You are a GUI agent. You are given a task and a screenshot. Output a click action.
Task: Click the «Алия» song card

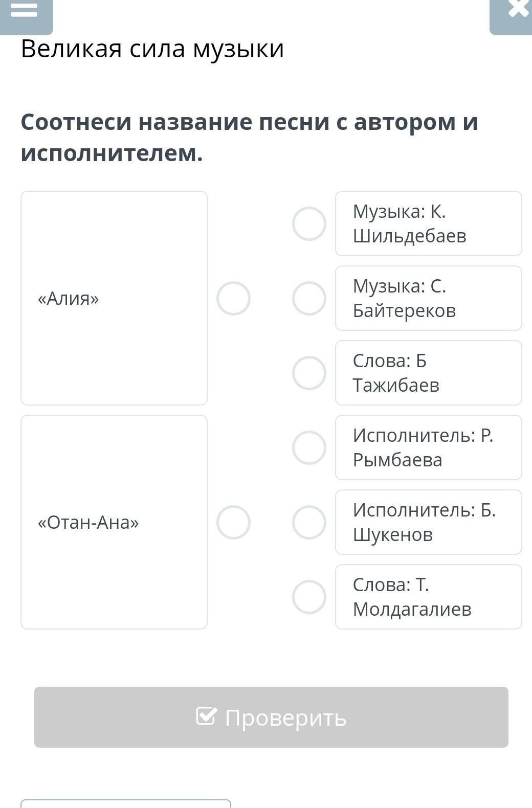(114, 298)
